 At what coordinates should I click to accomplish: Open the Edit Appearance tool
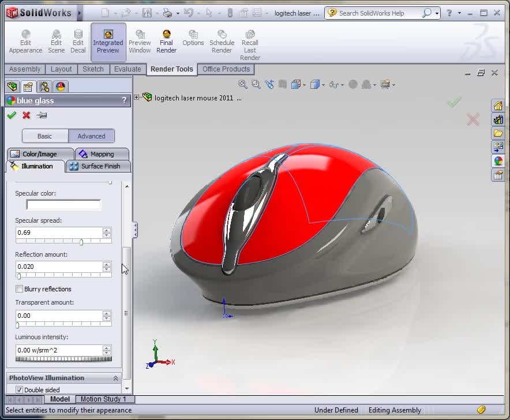click(x=26, y=42)
